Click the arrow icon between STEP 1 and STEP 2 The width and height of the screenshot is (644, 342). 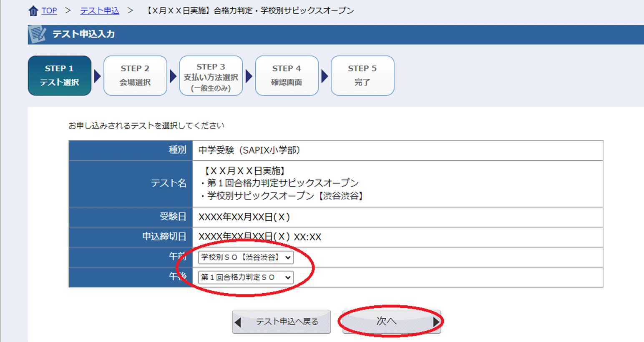(x=96, y=75)
